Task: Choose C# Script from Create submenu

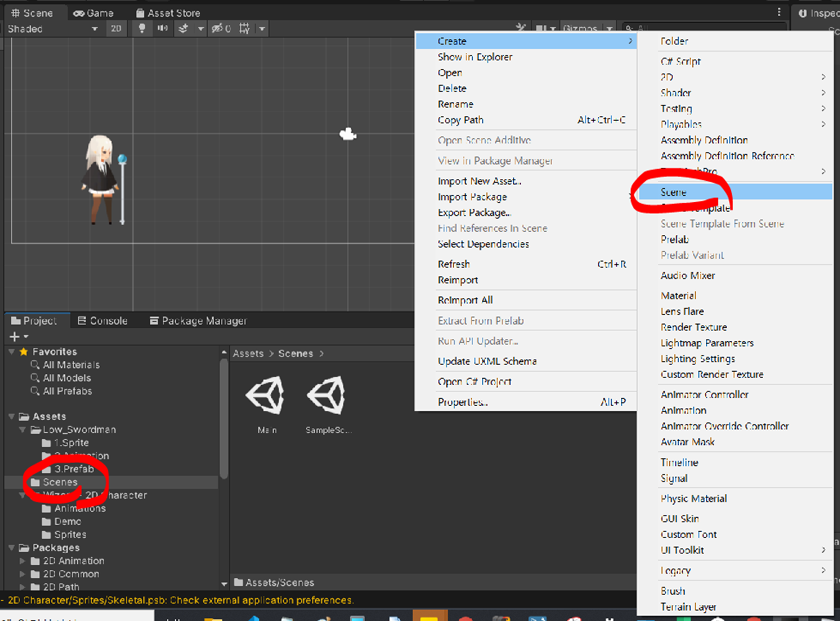Action: (x=735, y=62)
